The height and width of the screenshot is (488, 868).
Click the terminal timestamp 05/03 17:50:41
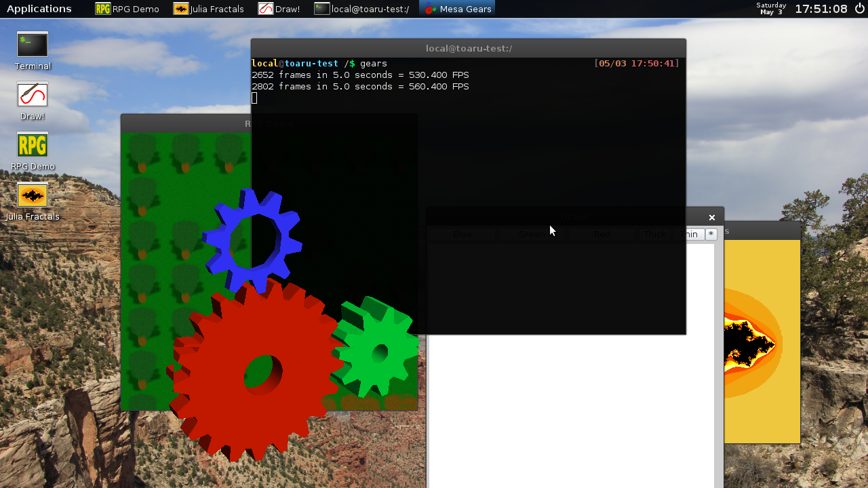(637, 64)
